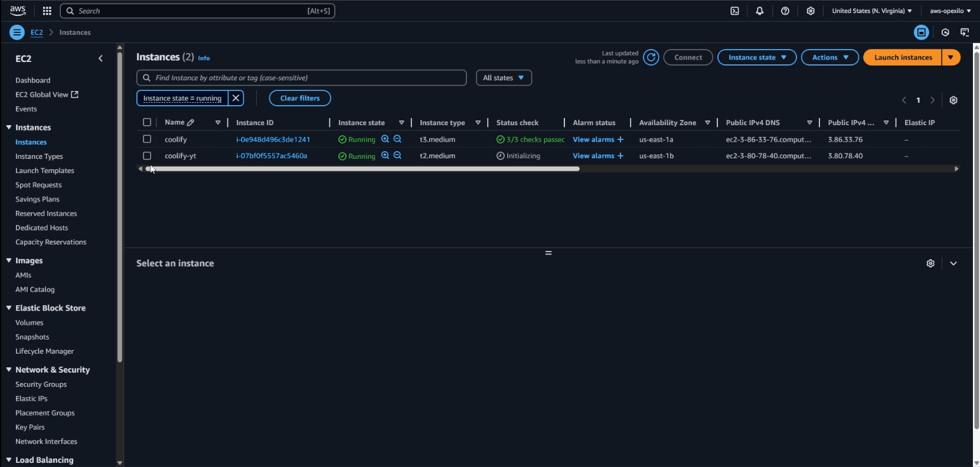Open the Launch instances split arrow
980x467 pixels.
click(951, 57)
